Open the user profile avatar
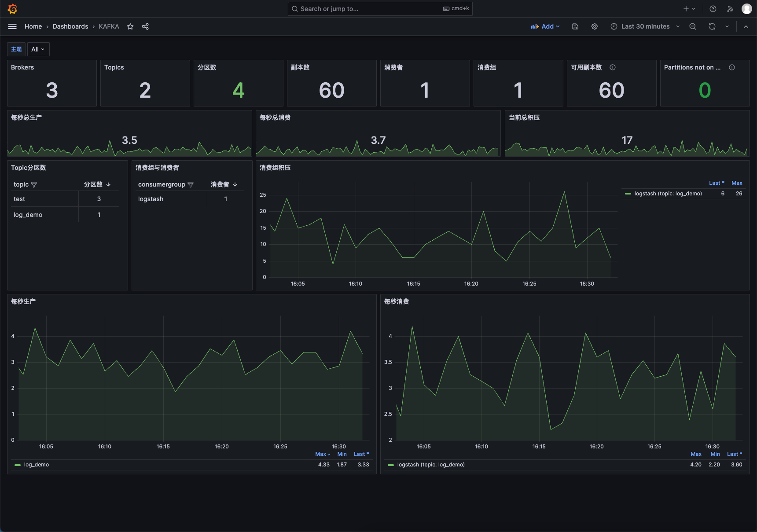 tap(746, 9)
